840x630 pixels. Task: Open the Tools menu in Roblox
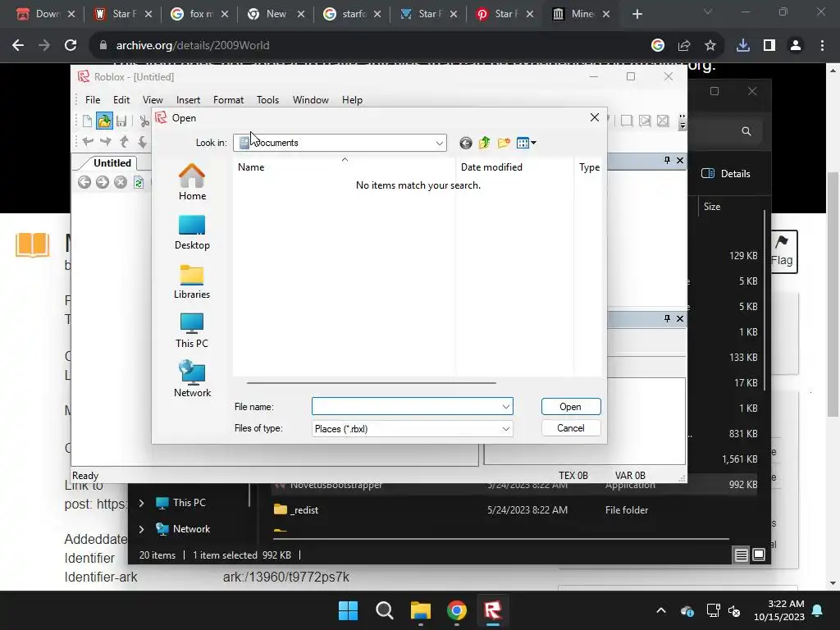coord(267,100)
